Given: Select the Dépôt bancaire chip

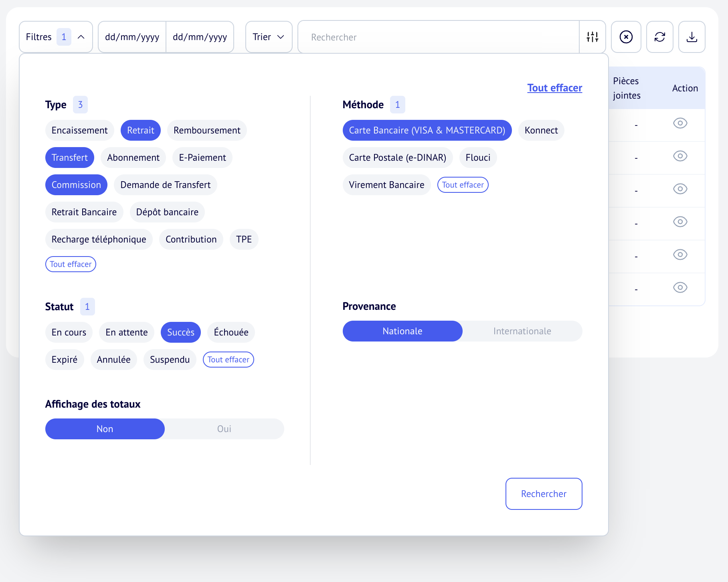Looking at the screenshot, I should point(167,212).
